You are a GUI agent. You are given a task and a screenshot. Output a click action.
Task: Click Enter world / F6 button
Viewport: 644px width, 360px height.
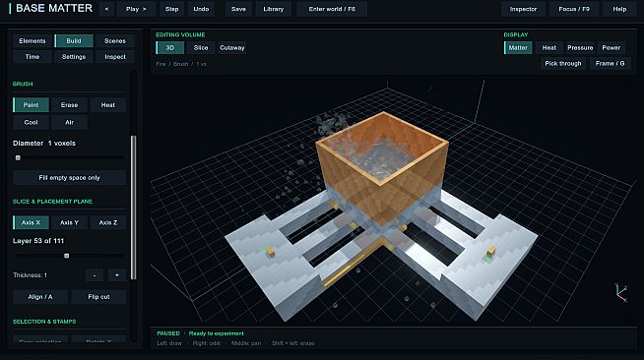tap(332, 9)
